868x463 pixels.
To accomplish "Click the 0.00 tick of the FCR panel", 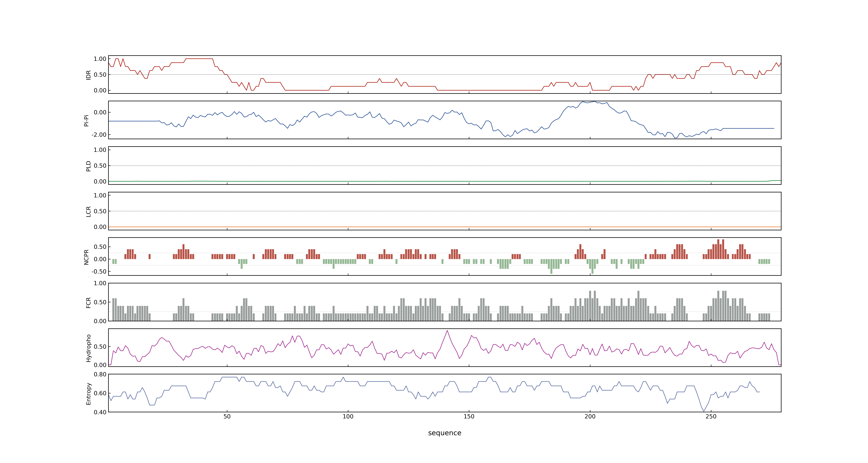I will (100, 321).
